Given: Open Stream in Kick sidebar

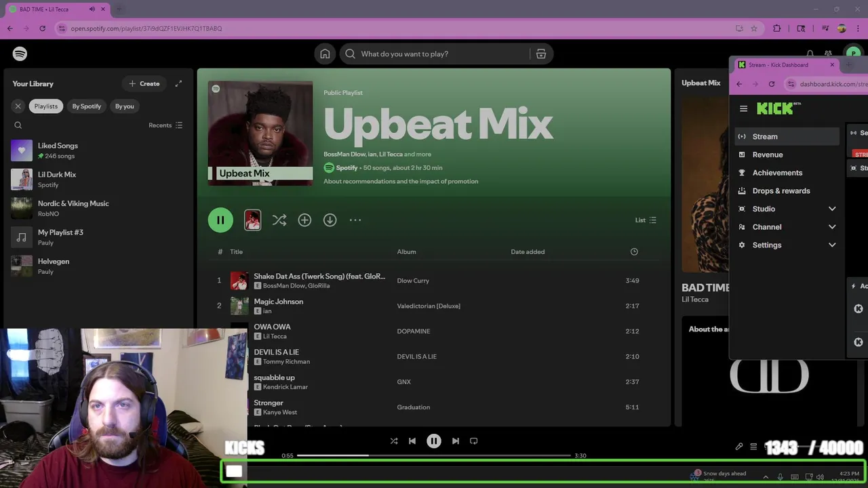Looking at the screenshot, I should (x=787, y=136).
